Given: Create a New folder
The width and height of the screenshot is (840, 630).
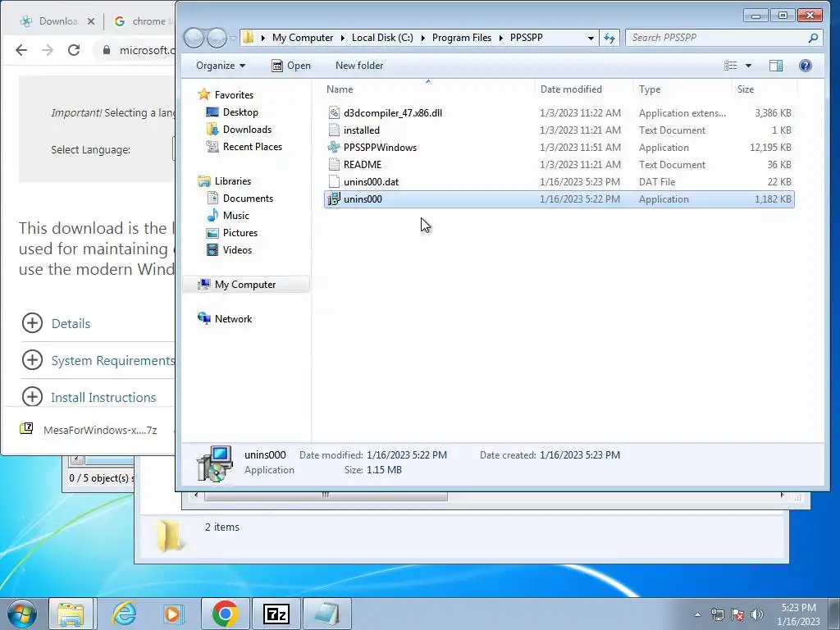Looking at the screenshot, I should 359,66.
